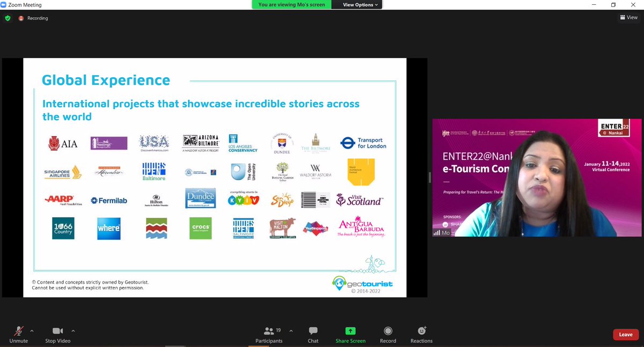Click the YourSingapore logo

pos(316,228)
